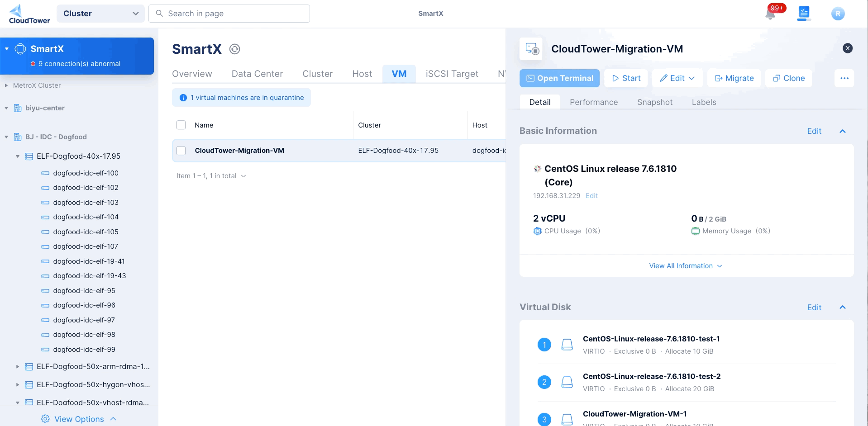Click the CloudTower logo
Viewport: 868px width, 426px height.
pos(29,14)
